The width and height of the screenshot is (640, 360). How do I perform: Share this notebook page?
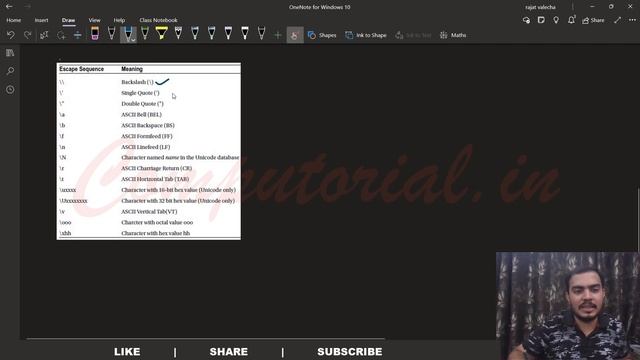click(x=593, y=20)
